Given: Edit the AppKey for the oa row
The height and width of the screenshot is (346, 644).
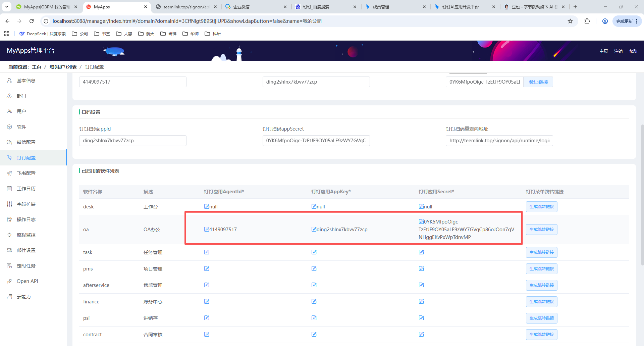Looking at the screenshot, I should (314, 229).
